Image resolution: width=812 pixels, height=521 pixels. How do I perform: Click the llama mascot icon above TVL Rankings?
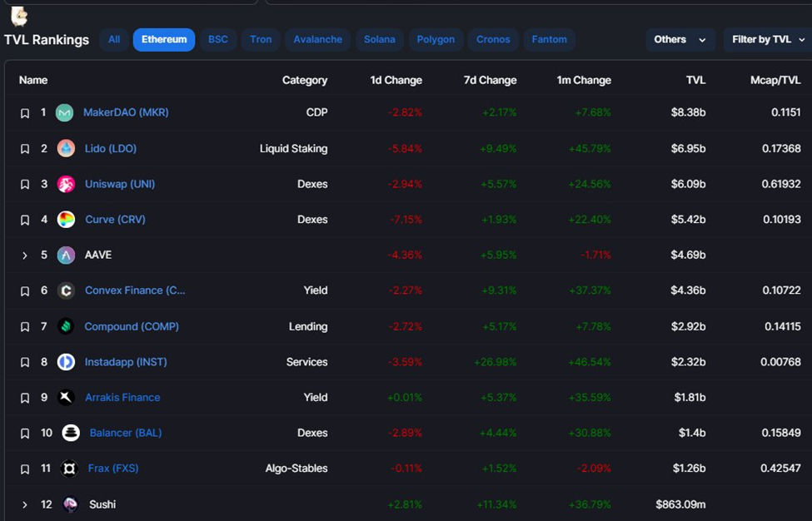click(x=19, y=16)
